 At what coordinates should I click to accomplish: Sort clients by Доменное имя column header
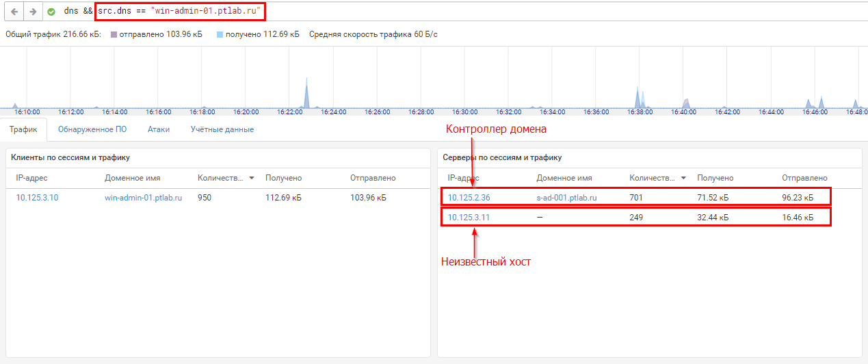point(133,178)
